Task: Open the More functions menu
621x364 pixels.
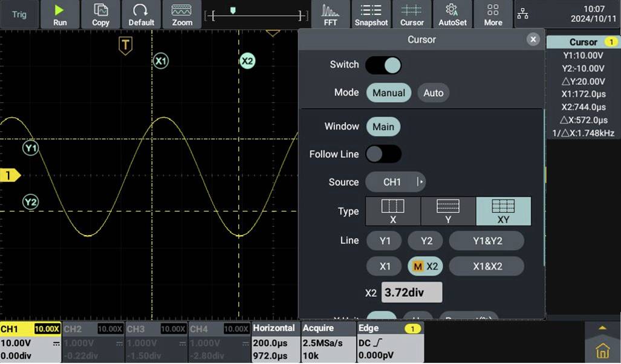Action: [x=493, y=14]
